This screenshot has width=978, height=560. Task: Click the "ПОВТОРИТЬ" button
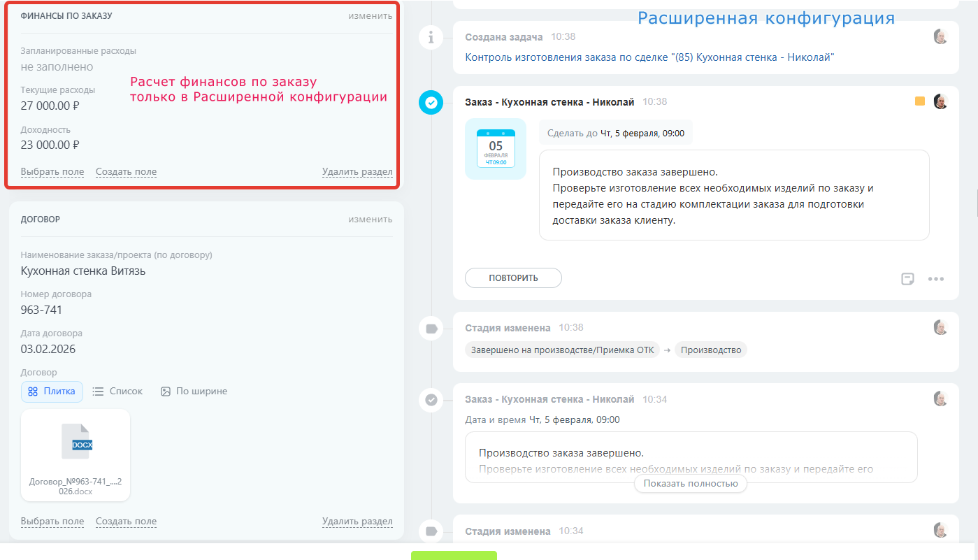(x=513, y=278)
